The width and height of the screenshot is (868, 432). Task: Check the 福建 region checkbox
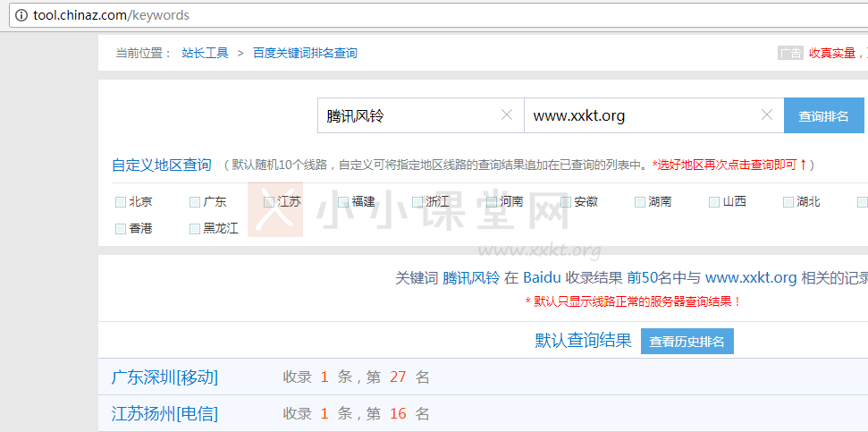click(x=343, y=202)
